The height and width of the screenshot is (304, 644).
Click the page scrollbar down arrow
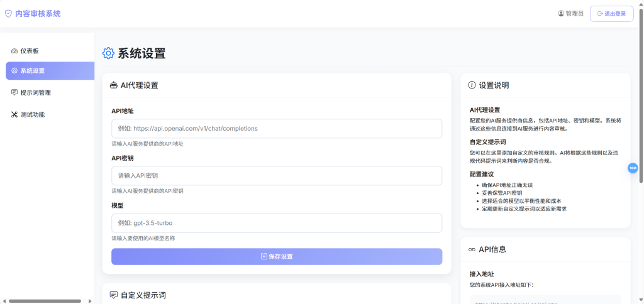click(640, 300)
